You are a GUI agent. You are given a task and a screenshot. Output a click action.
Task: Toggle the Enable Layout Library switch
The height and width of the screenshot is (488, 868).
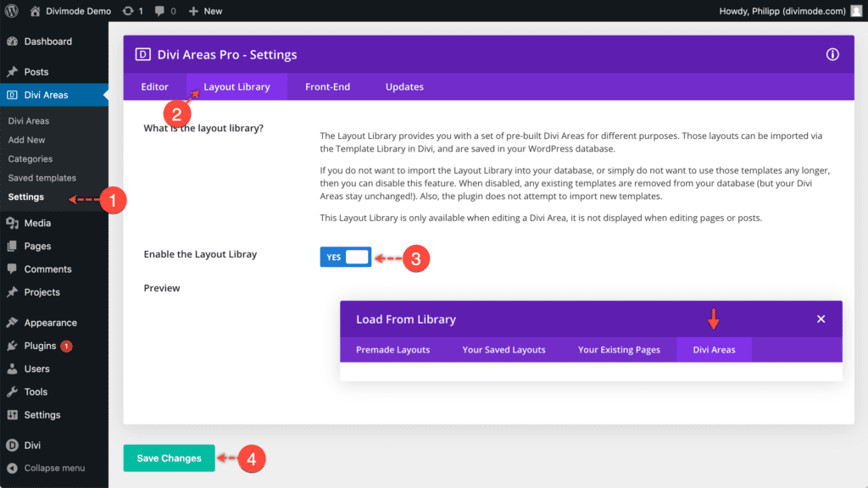pos(346,257)
